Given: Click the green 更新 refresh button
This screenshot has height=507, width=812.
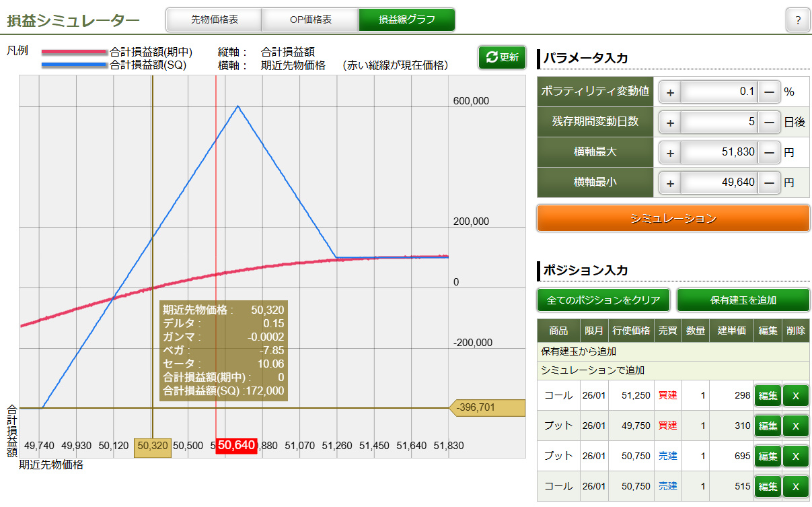Looking at the screenshot, I should click(x=502, y=57).
